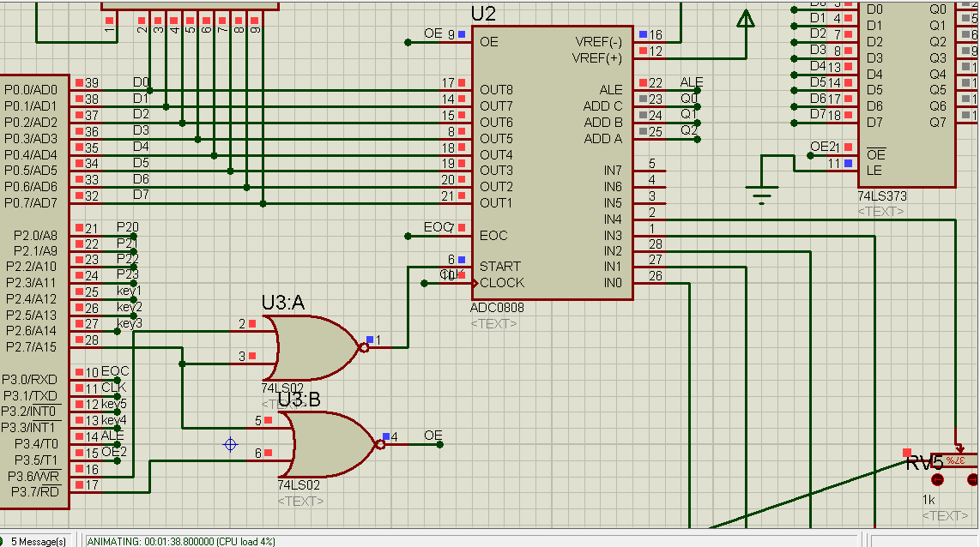
Task: Click the RV5 component label
Action: click(x=923, y=463)
